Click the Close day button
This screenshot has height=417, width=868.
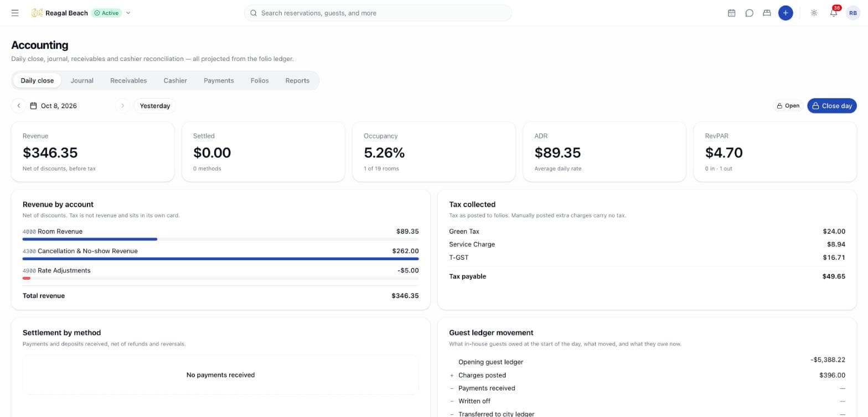point(831,106)
